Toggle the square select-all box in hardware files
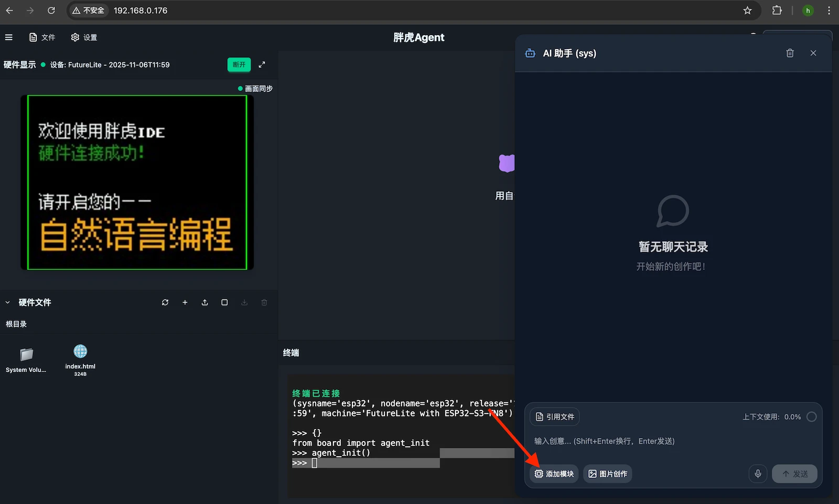 point(224,302)
